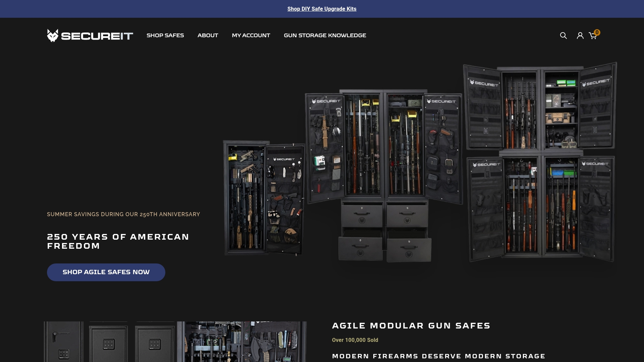Click Modern Firearms Deserve Modern Storage heading
The width and height of the screenshot is (644, 362).
coord(439,356)
